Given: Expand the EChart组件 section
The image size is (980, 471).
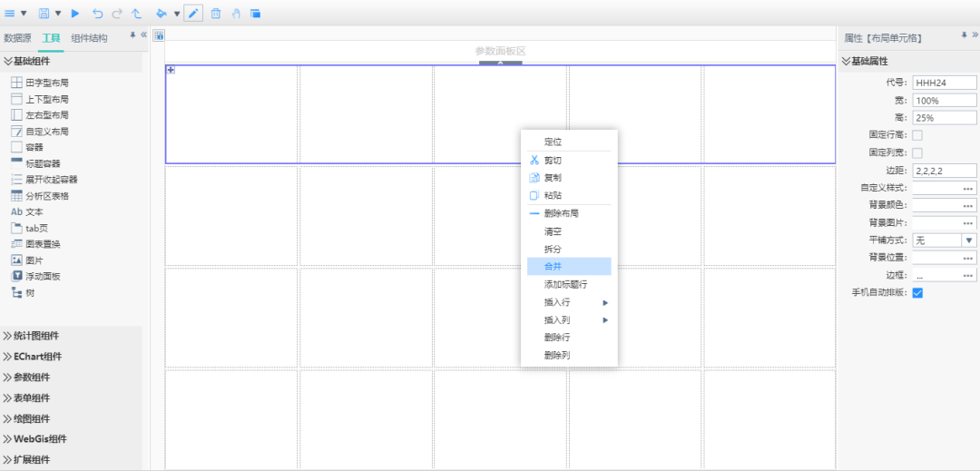Looking at the screenshot, I should [x=37, y=357].
